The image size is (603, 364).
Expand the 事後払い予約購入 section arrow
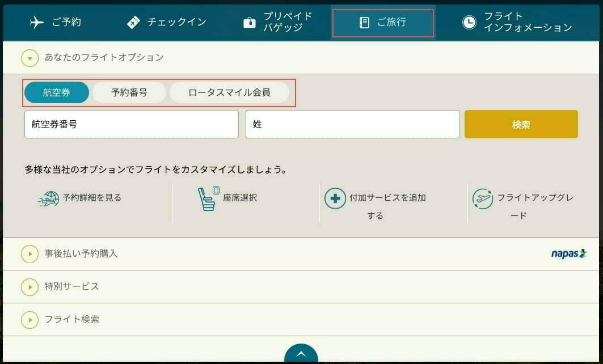[x=29, y=253]
